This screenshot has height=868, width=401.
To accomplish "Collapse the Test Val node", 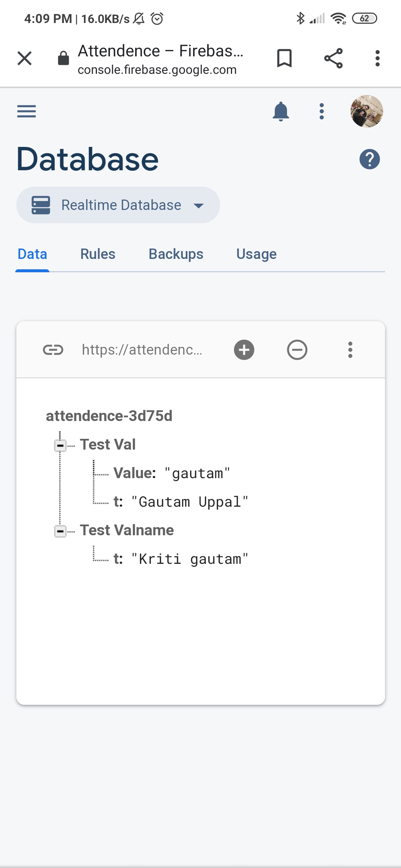I will [60, 445].
